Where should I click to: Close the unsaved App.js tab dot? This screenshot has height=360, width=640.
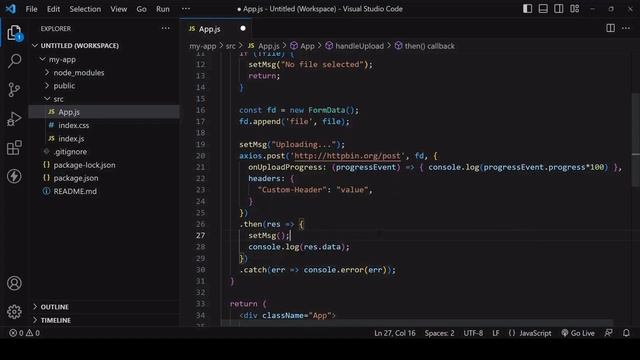243,29
